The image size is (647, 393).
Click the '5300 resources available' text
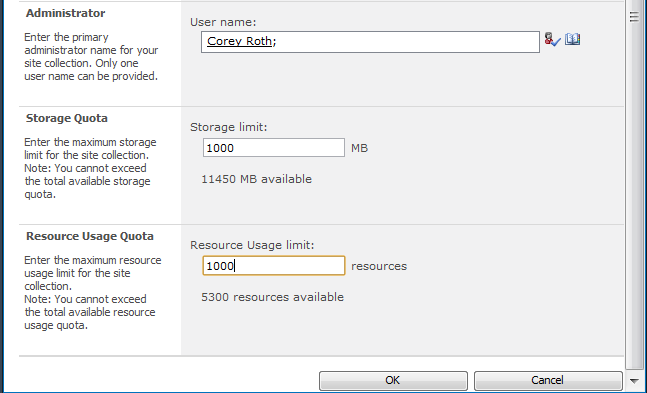[272, 297]
